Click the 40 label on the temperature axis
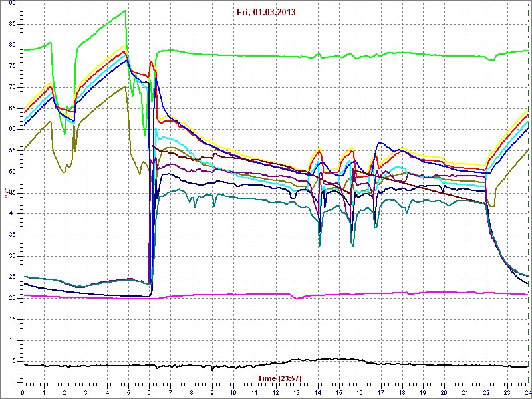532x399 pixels. coord(13,213)
